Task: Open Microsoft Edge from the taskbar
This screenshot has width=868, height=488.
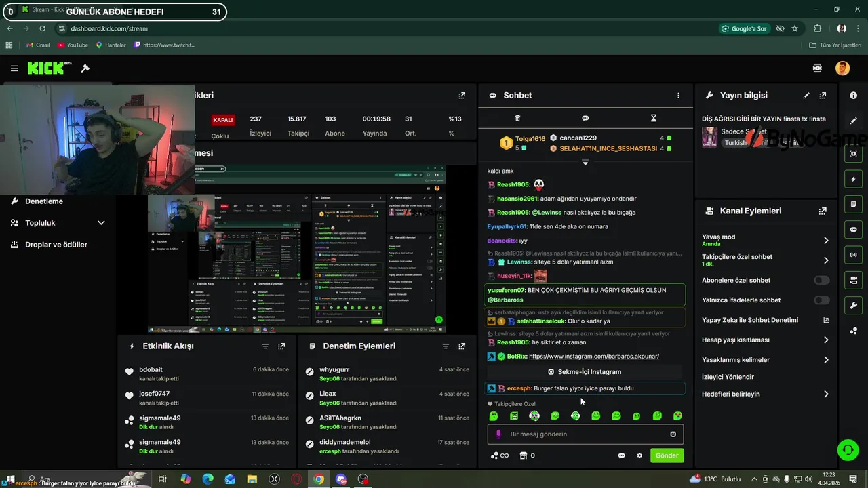Action: pos(208,479)
